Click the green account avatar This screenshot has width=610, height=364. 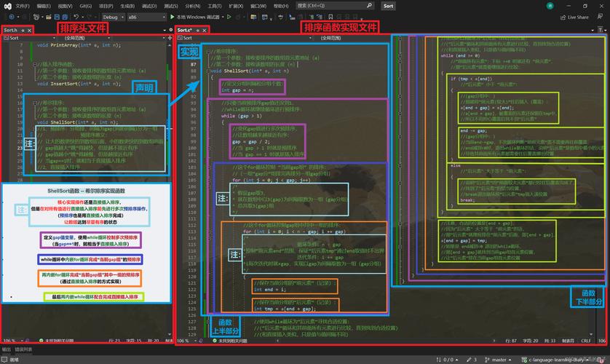[x=550, y=6]
